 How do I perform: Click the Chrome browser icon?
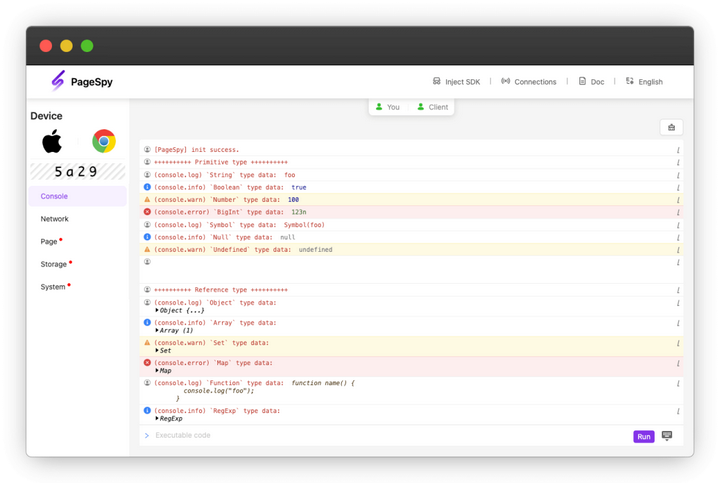point(103,141)
